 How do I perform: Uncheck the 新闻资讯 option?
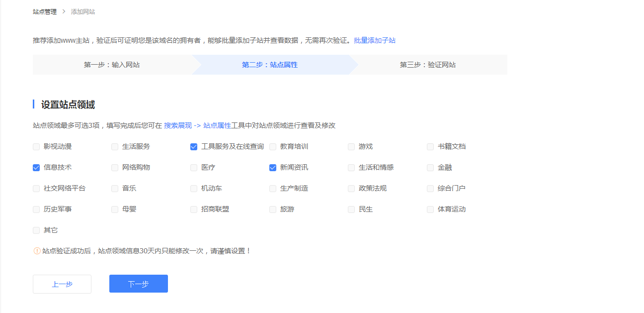pyautogui.click(x=272, y=167)
